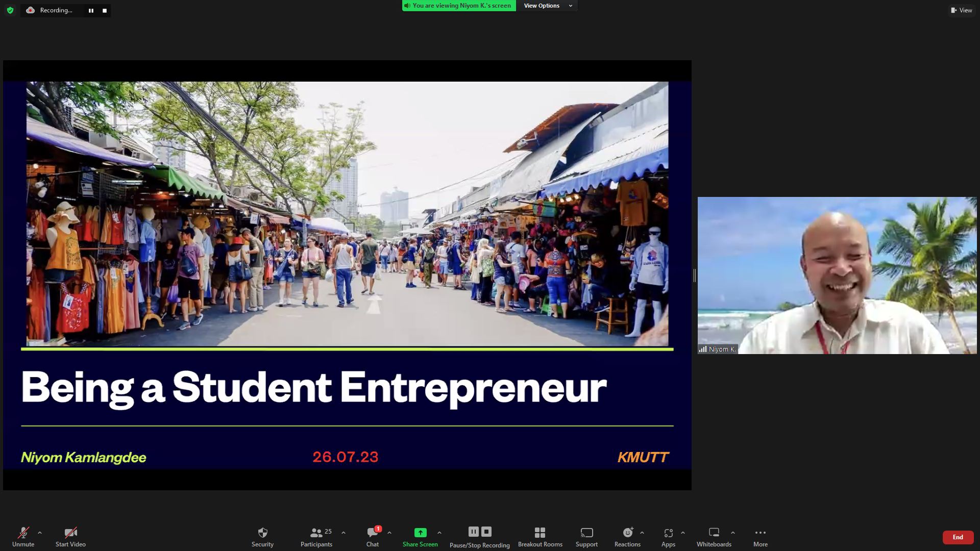The height and width of the screenshot is (551, 980).
Task: Click the 'You are viewing Niyom K.'s screen' banner
Action: coord(459,6)
